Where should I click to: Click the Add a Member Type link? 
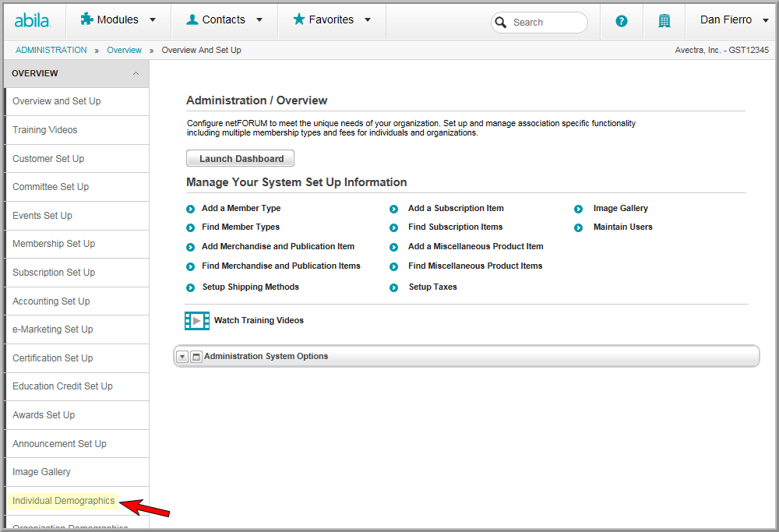click(241, 208)
